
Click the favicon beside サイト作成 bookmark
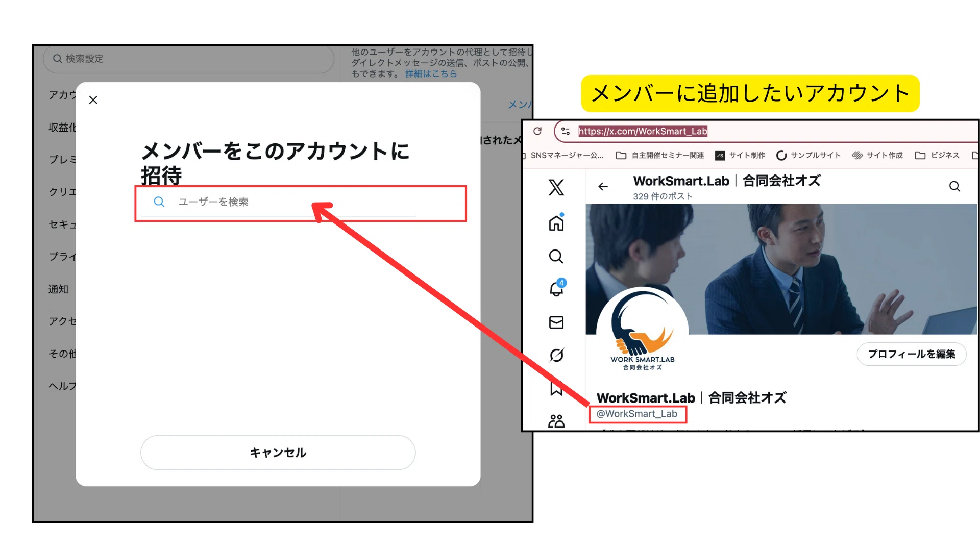[x=857, y=155]
